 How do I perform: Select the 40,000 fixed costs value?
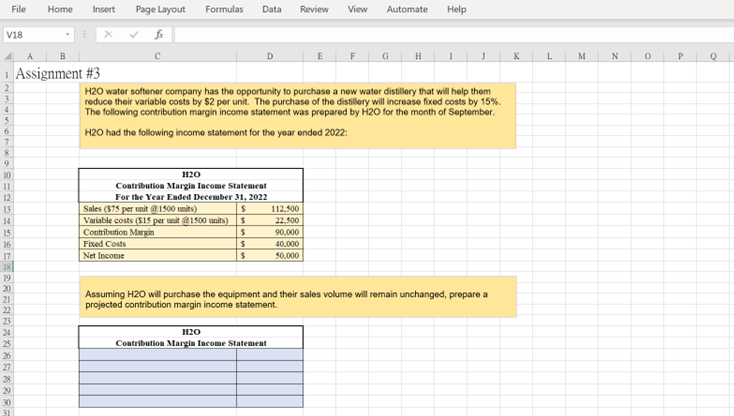pyautogui.click(x=270, y=244)
